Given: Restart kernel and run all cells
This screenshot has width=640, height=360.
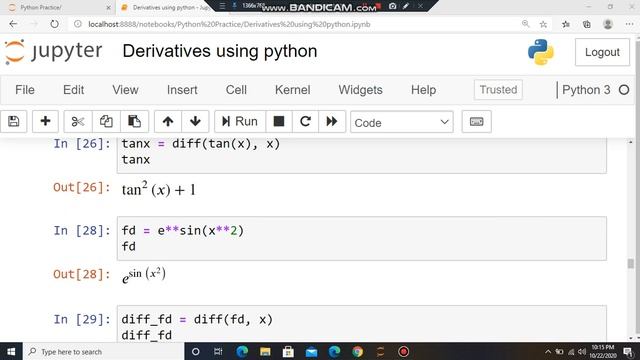Looking at the screenshot, I should pos(332,121).
